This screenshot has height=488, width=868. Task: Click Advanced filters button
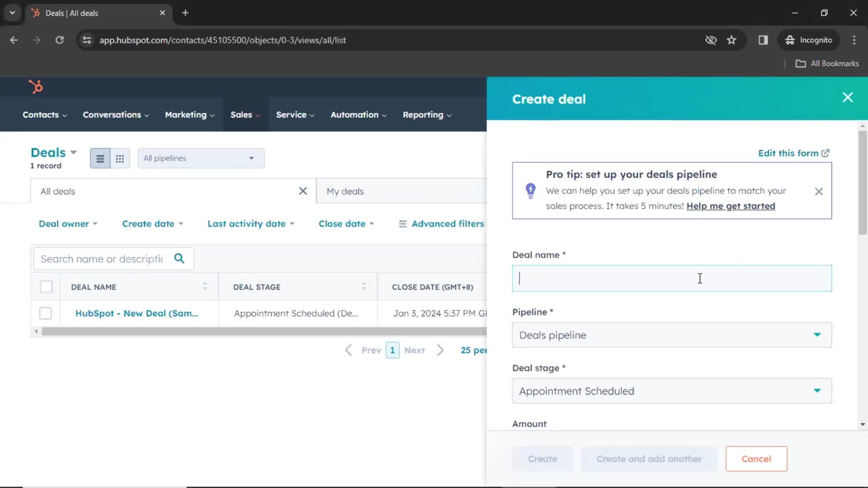(441, 224)
